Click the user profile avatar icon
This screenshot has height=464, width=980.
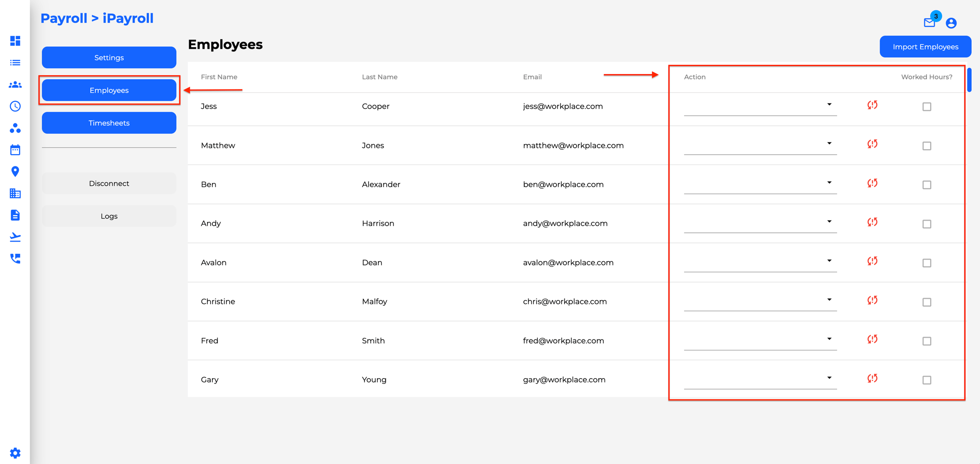[x=951, y=22]
